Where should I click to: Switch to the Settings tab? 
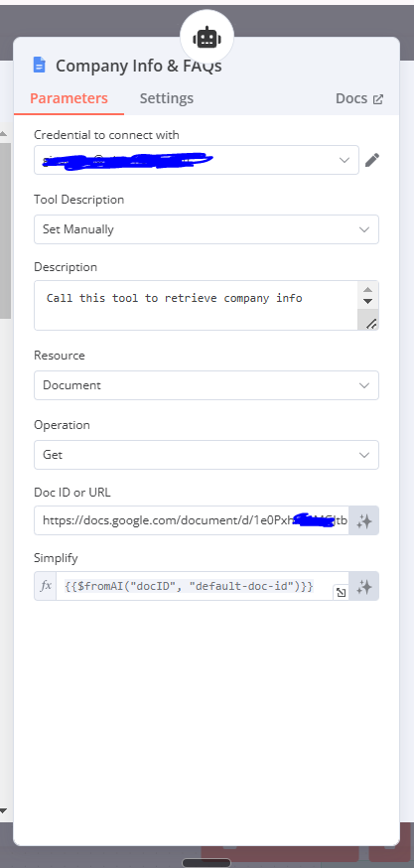[166, 98]
